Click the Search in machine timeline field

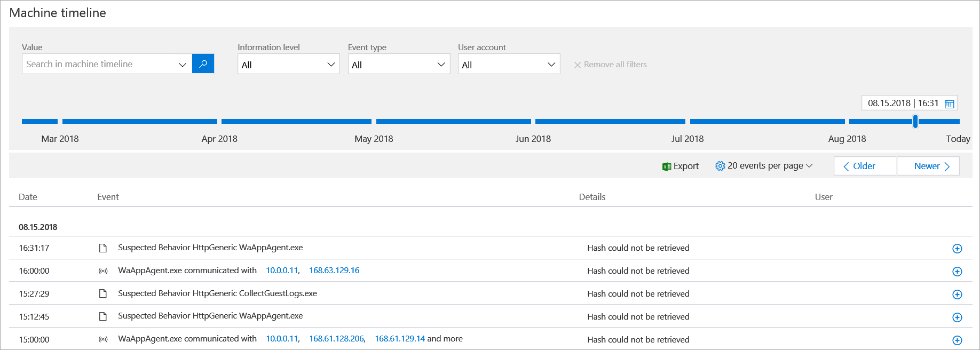pos(101,64)
